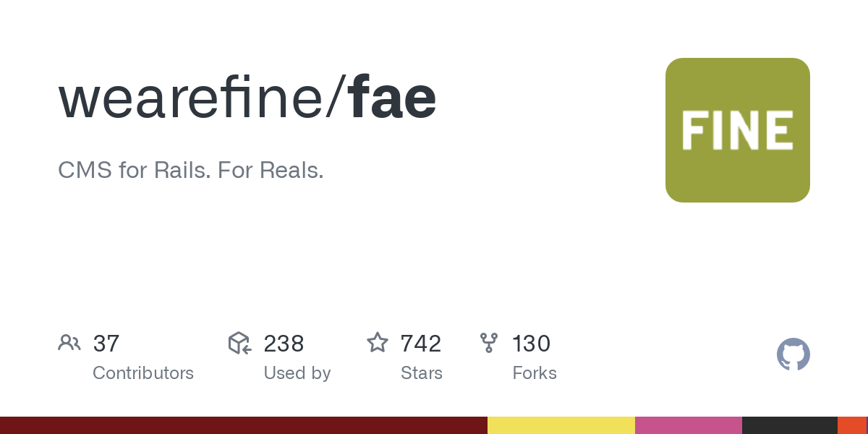
Task: Click the Contributors people icon
Action: coord(69,343)
